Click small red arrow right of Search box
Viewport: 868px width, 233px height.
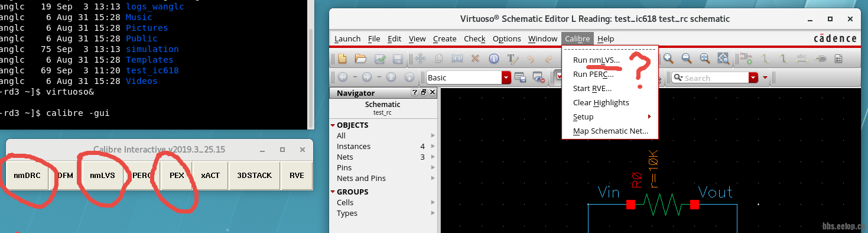766,77
